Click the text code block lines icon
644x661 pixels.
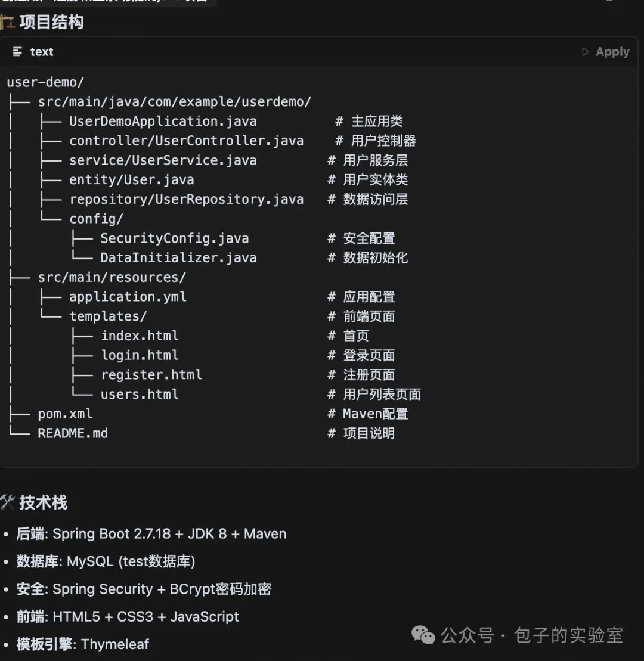point(17,52)
